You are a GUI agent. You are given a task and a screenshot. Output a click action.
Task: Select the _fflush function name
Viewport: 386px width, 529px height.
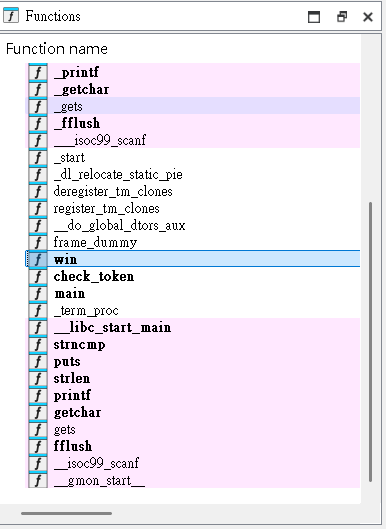[77, 123]
